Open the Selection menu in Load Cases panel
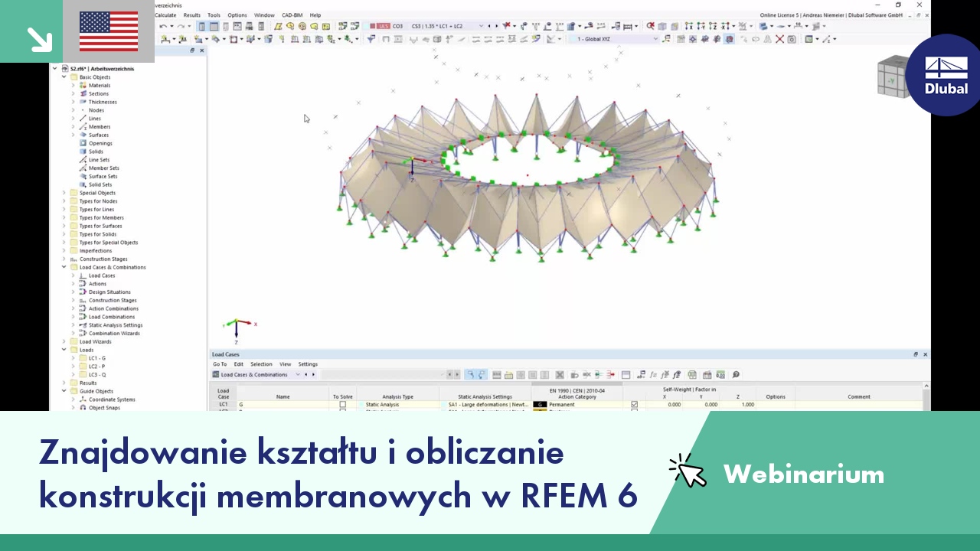Screen dimensions: 980x551 click(x=261, y=364)
